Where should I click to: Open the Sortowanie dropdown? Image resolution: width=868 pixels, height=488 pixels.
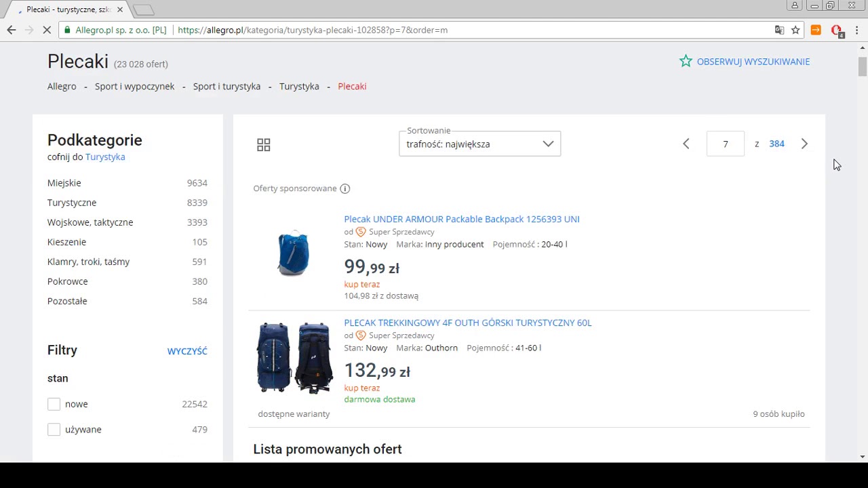point(480,144)
